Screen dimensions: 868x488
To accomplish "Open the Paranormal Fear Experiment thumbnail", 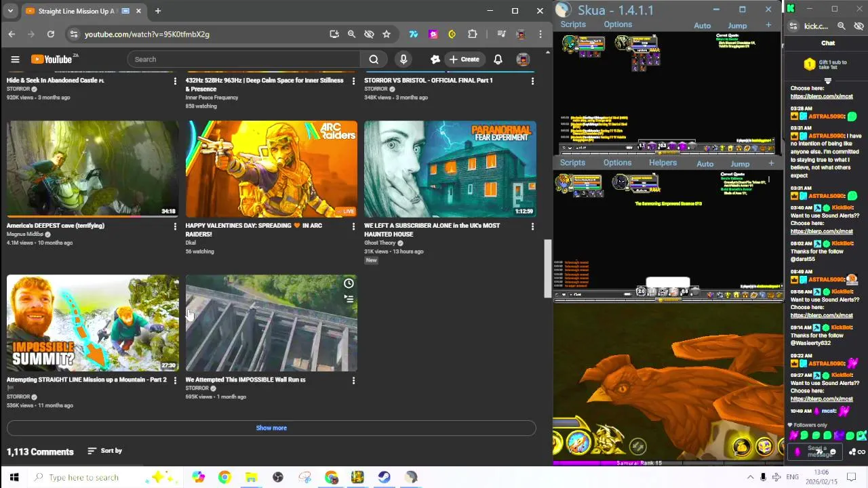I will tap(450, 169).
